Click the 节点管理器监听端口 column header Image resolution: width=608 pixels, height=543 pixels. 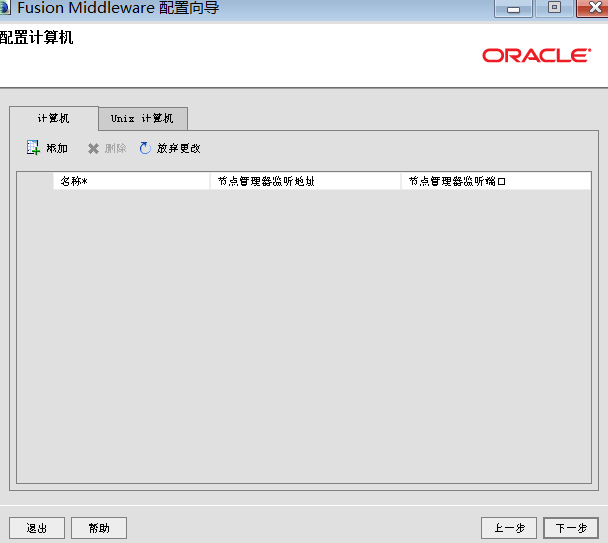point(496,181)
